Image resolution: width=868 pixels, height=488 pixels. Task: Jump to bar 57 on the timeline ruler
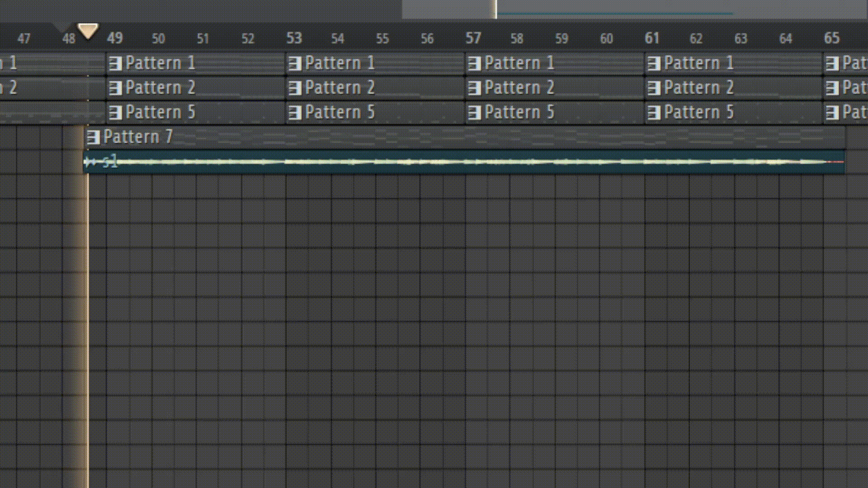[x=473, y=38]
